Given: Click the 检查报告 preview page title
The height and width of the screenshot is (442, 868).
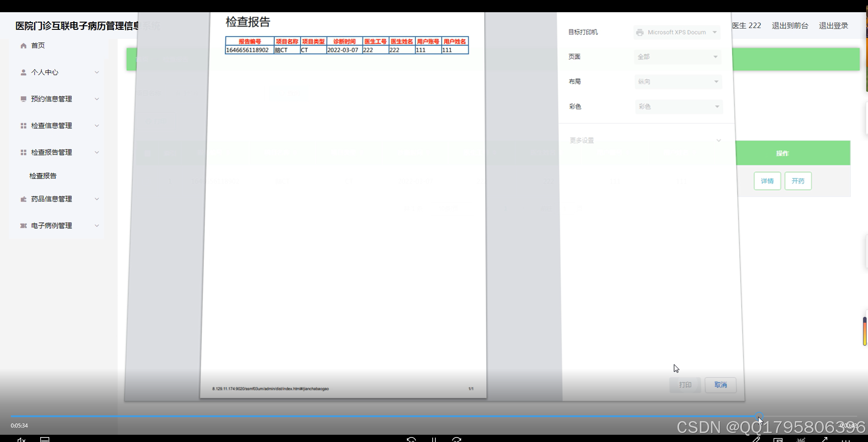Looking at the screenshot, I should tap(248, 22).
